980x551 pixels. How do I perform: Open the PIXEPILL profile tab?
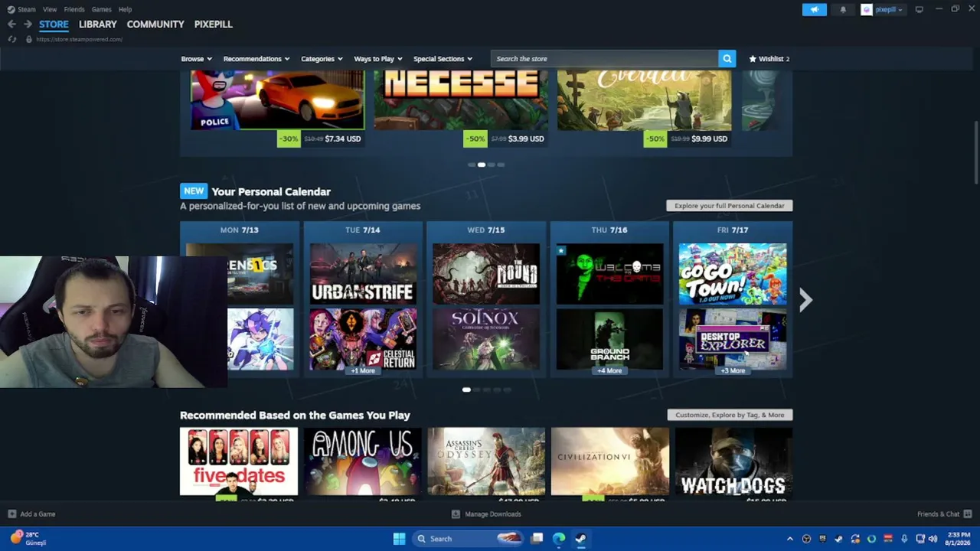click(214, 24)
